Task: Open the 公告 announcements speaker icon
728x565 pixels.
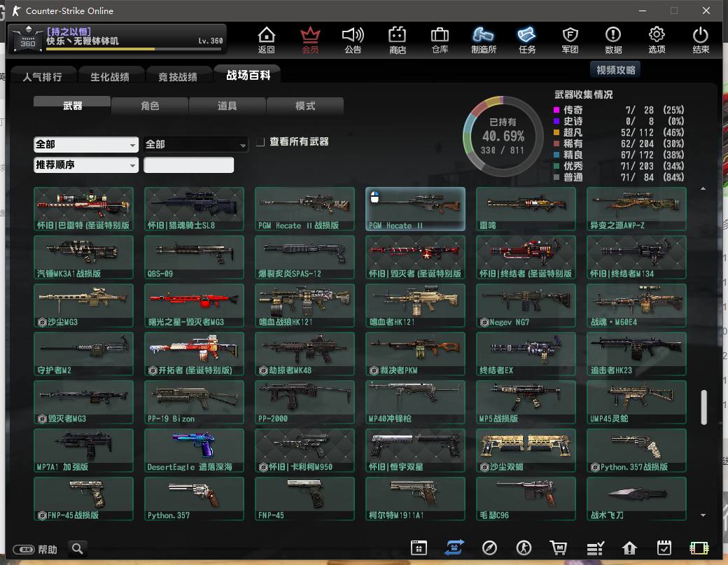Action: point(353,40)
